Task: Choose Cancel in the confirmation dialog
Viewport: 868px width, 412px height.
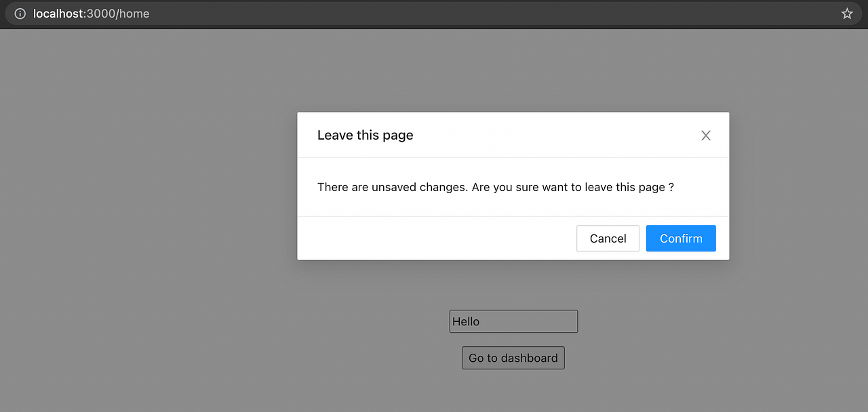Action: [x=608, y=238]
